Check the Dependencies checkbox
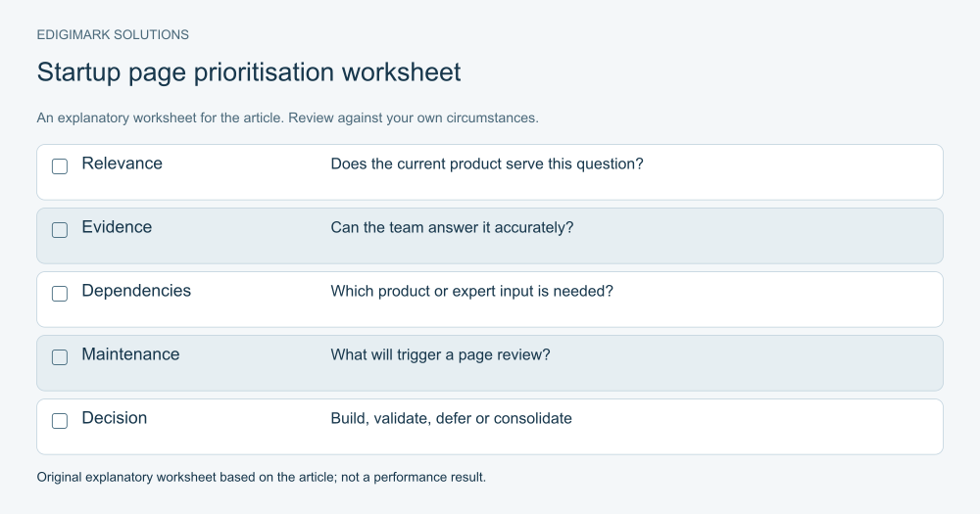 pyautogui.click(x=60, y=294)
